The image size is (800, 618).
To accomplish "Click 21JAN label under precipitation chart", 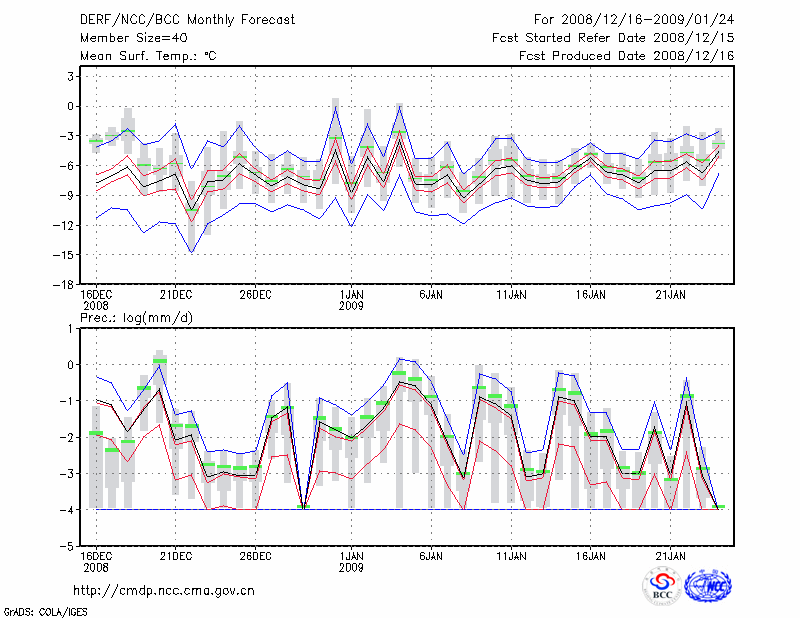I will [670, 555].
